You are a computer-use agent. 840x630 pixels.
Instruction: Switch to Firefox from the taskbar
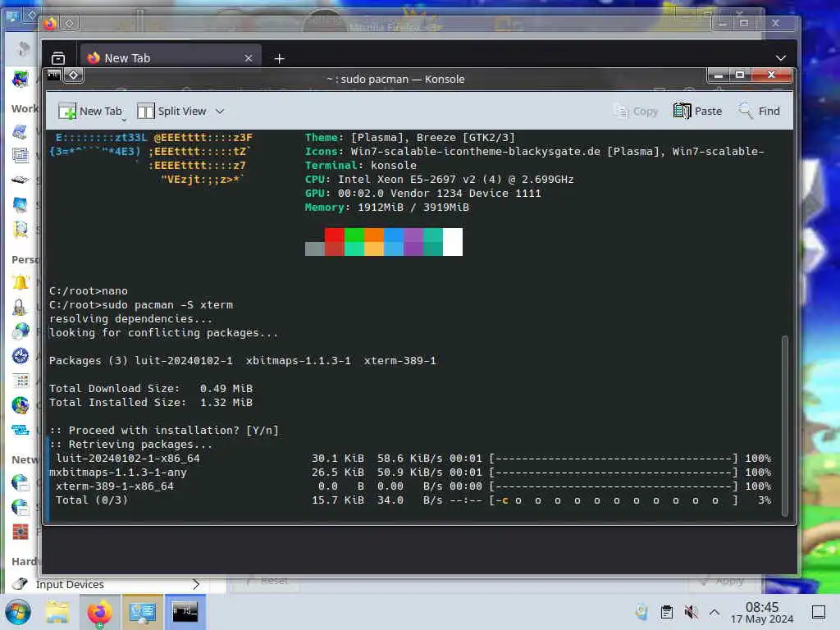[x=99, y=612]
